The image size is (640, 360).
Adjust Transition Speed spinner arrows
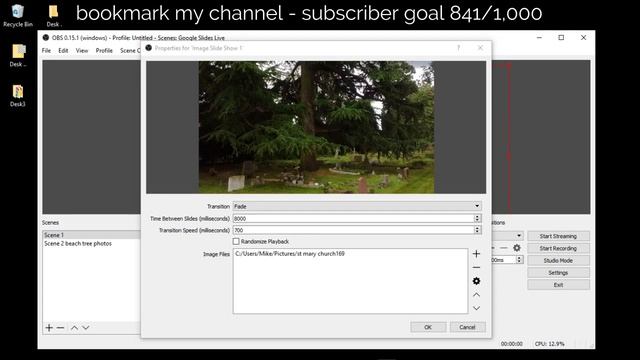(477, 230)
